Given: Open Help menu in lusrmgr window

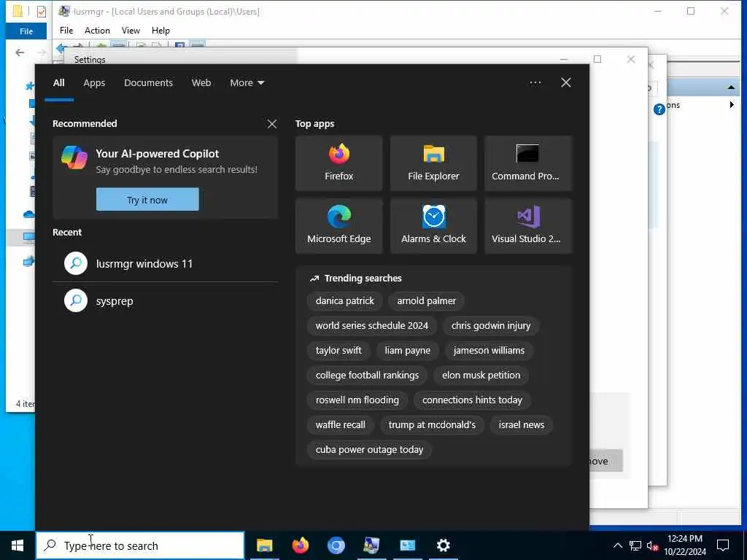Looking at the screenshot, I should (160, 31).
